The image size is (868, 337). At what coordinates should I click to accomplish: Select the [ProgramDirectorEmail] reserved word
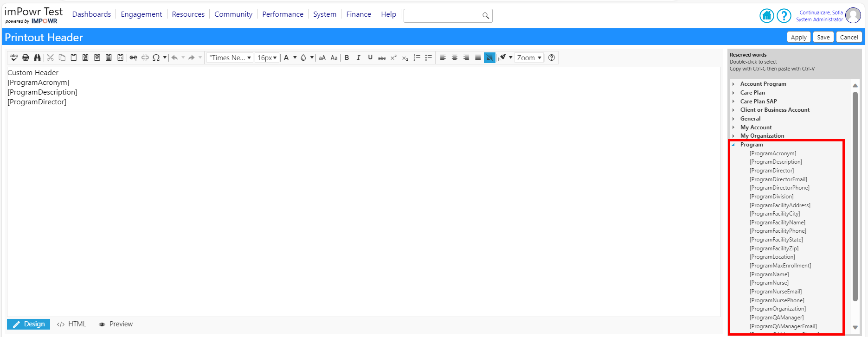[778, 179]
